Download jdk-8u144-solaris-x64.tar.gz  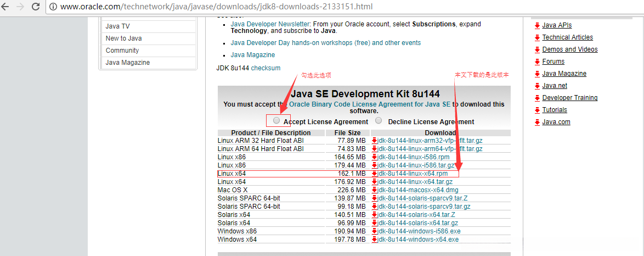[x=417, y=223]
